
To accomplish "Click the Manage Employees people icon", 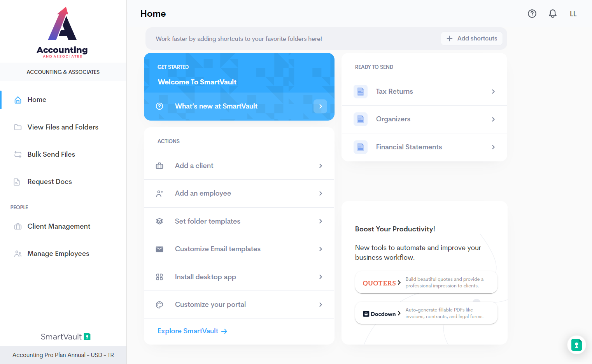I will (18, 253).
